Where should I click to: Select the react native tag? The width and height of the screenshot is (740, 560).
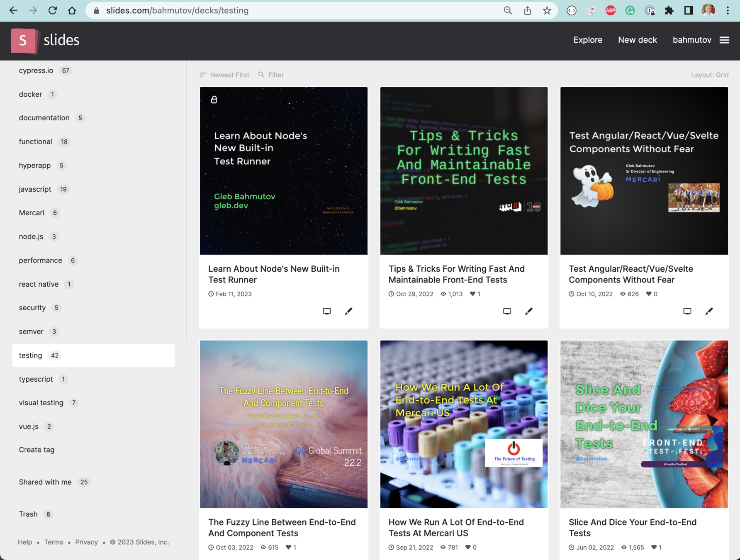pos(93,284)
